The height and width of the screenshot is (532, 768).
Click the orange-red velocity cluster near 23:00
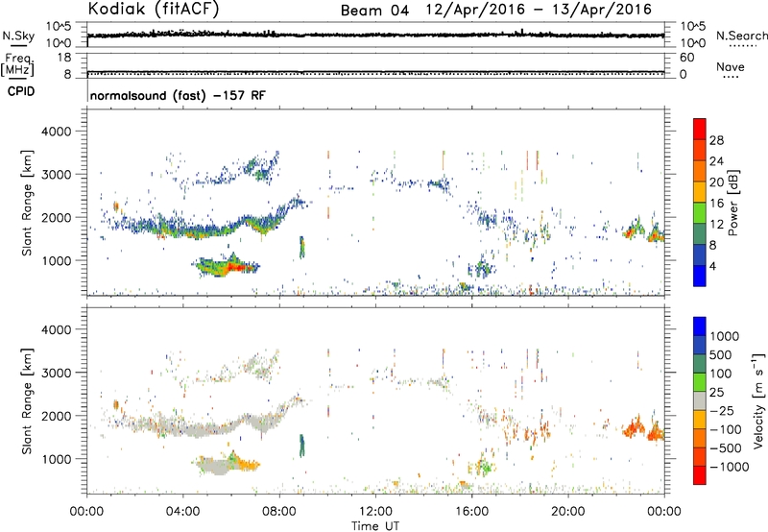coord(633,428)
